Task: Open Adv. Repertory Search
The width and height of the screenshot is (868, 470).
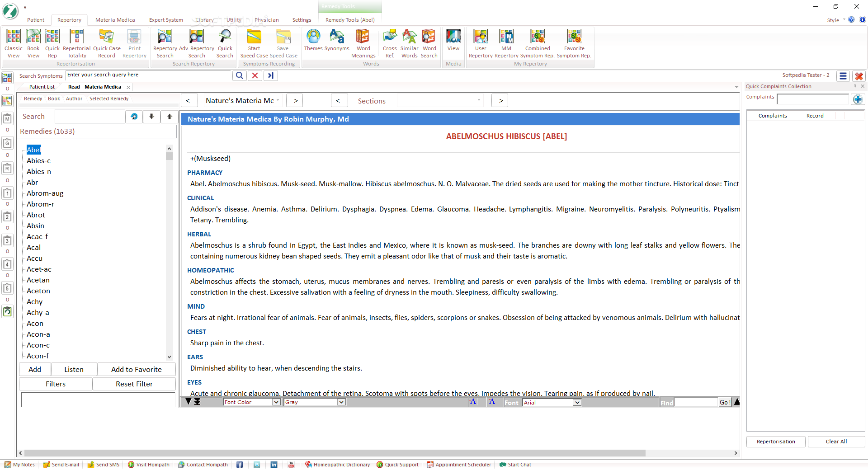Action: click(x=197, y=44)
